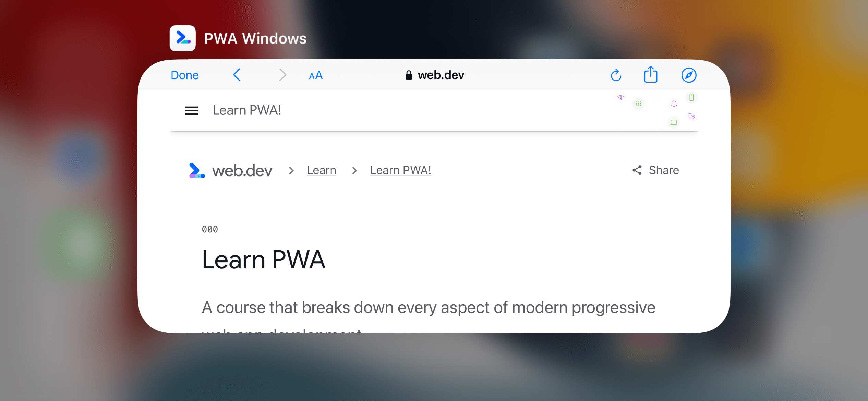Screen dimensions: 868x401
Task: Click the share/upload icon
Action: [650, 75]
